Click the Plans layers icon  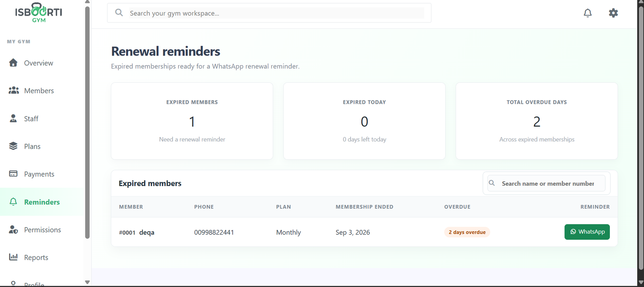coord(13,146)
